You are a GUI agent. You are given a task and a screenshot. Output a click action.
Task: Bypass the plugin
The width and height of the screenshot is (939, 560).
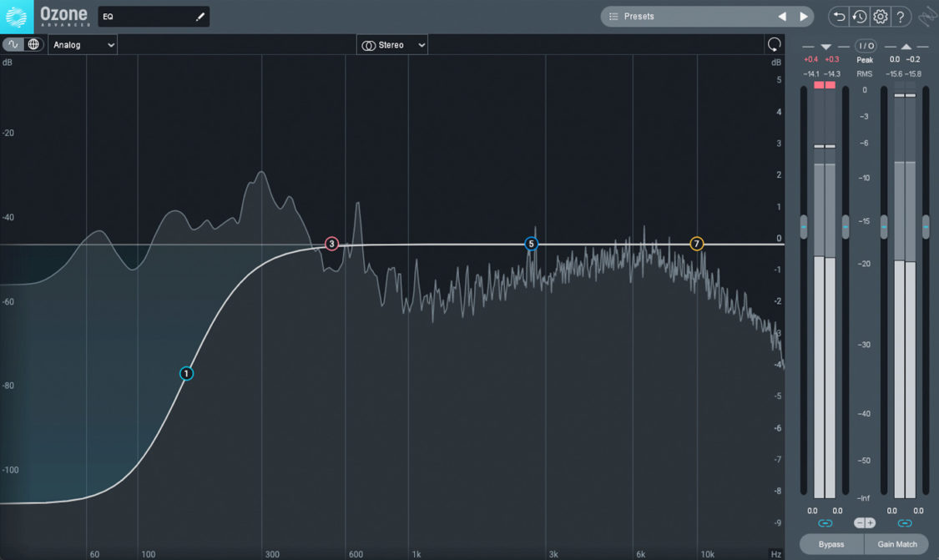(x=830, y=543)
